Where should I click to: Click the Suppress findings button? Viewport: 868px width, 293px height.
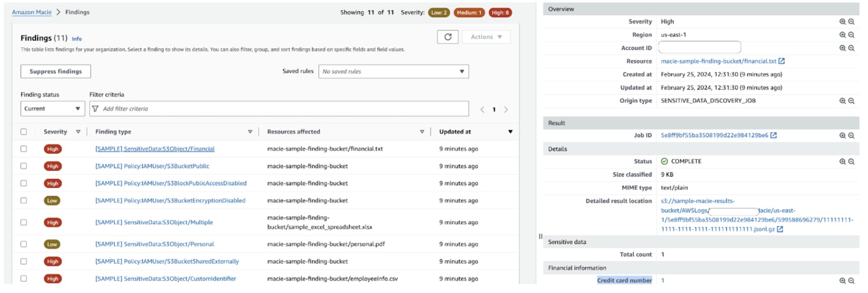[x=56, y=71]
